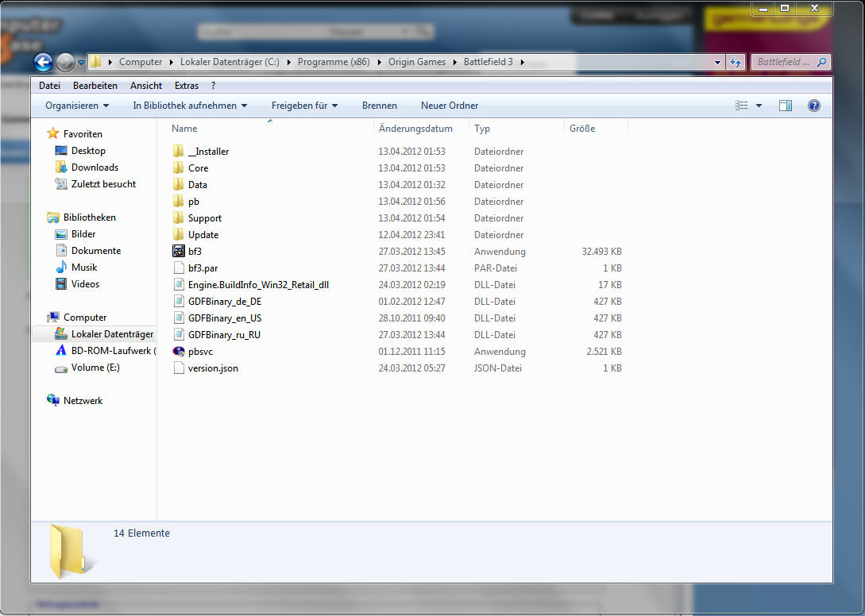Click the blue Help icon
This screenshot has height=616, width=865.
(x=813, y=106)
